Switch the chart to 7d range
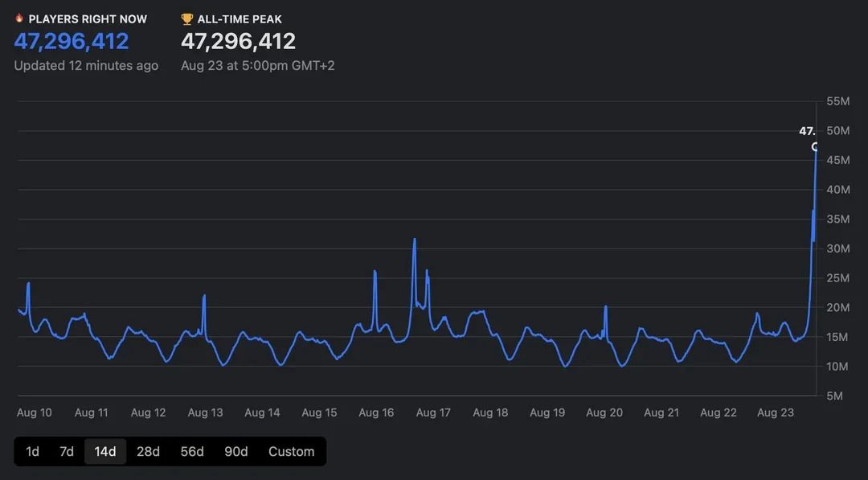 pos(67,451)
